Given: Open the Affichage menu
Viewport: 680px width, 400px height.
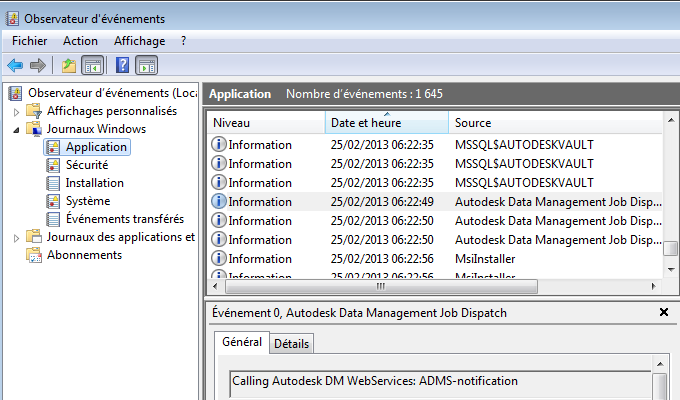Looking at the screenshot, I should 139,41.
